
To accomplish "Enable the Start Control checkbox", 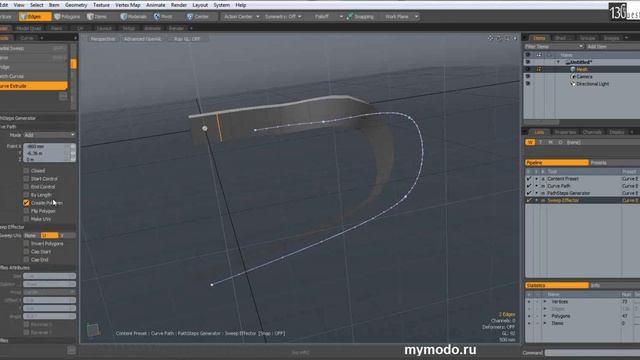I will [26, 179].
